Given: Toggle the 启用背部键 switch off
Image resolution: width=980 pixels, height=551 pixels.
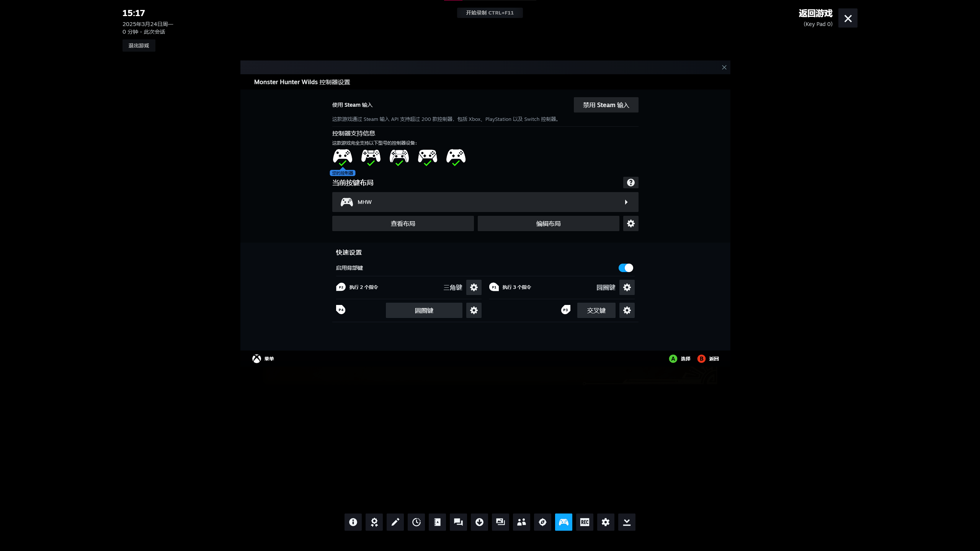Looking at the screenshot, I should tap(626, 268).
